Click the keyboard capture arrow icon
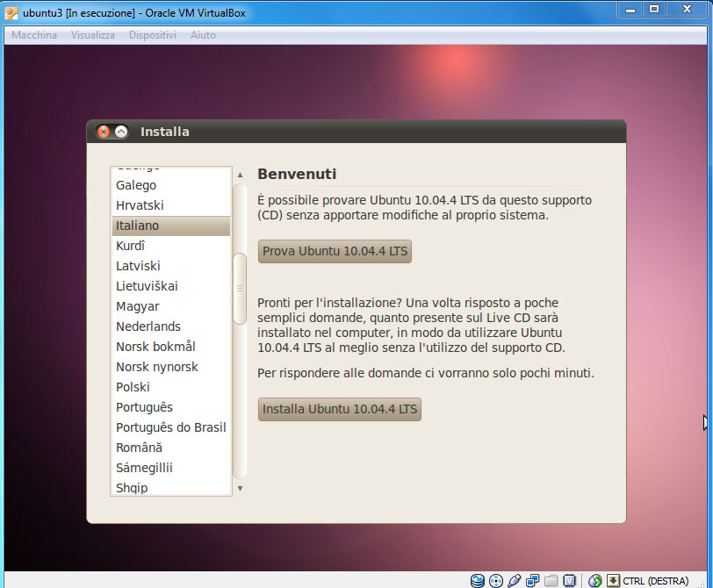Screen dimensions: 713x588 (613, 580)
